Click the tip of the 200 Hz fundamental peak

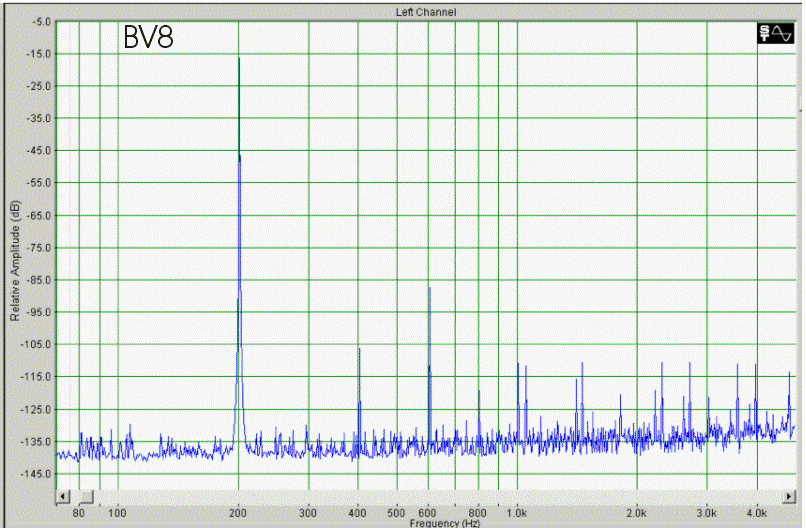[239, 59]
